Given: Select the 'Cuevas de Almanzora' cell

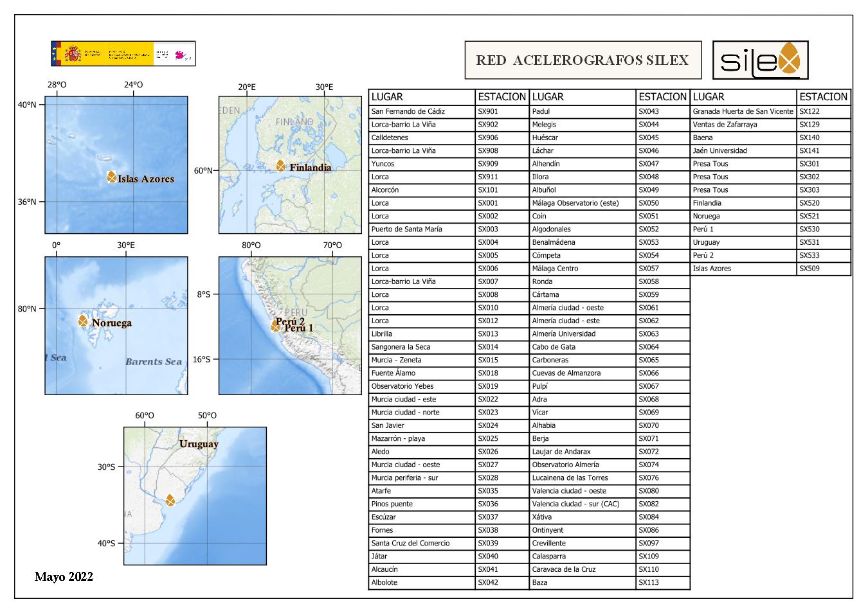Looking at the screenshot, I should (583, 373).
